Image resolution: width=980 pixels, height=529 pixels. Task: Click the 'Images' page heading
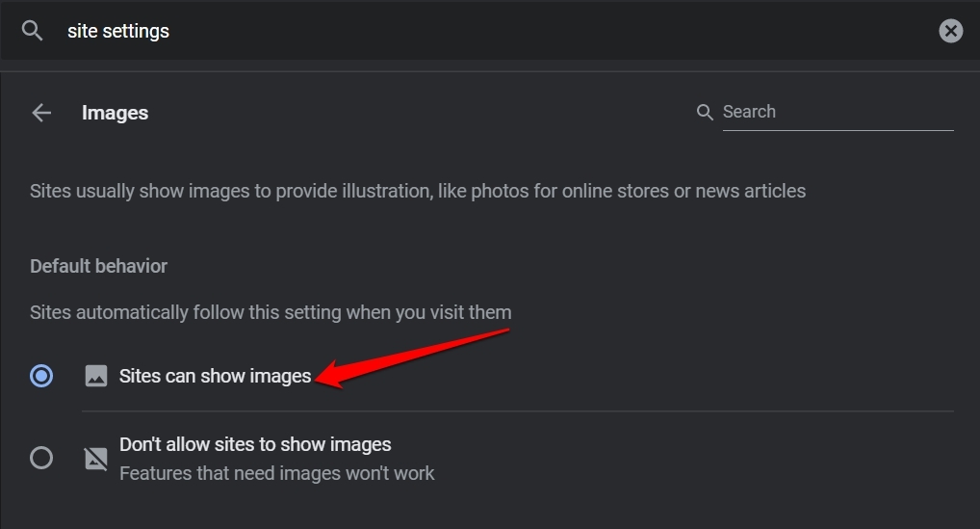pos(115,113)
